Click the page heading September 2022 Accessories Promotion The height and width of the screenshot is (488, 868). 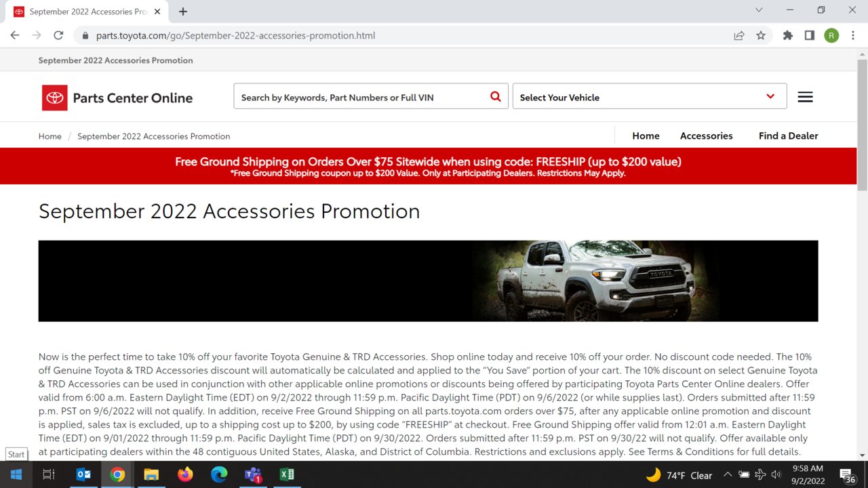tap(229, 211)
